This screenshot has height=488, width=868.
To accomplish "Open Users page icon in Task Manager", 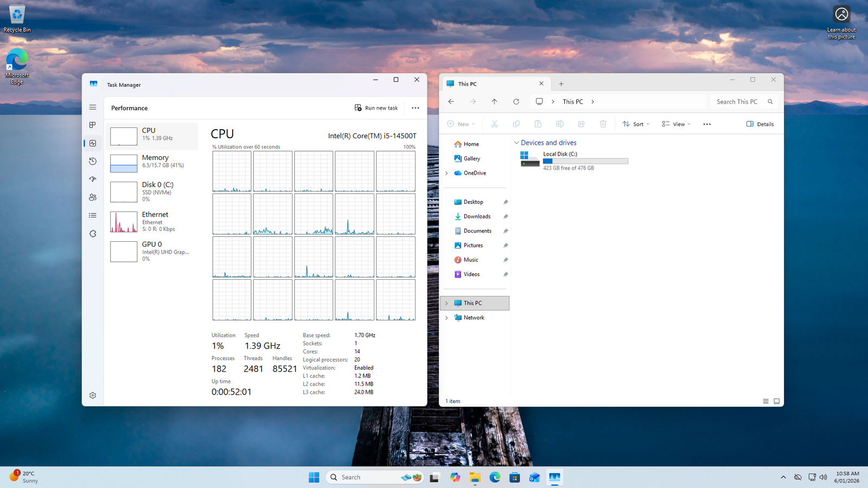I will [x=93, y=197].
